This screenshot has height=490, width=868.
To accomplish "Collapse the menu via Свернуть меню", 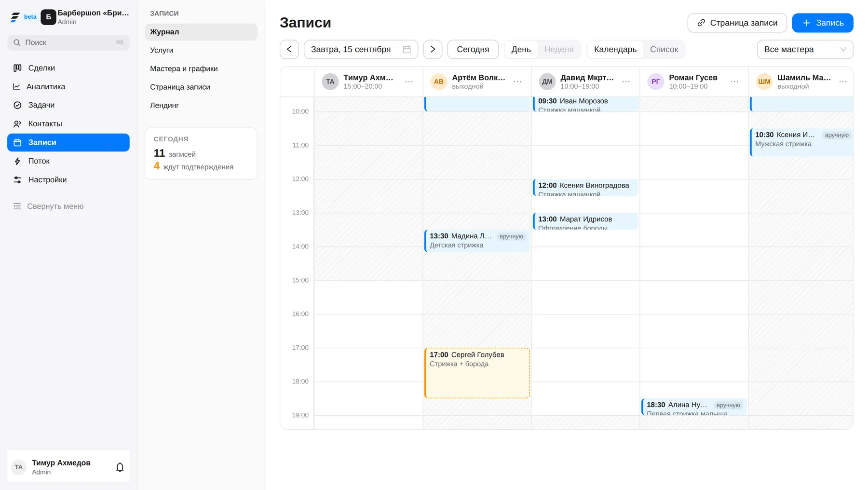I will (68, 206).
